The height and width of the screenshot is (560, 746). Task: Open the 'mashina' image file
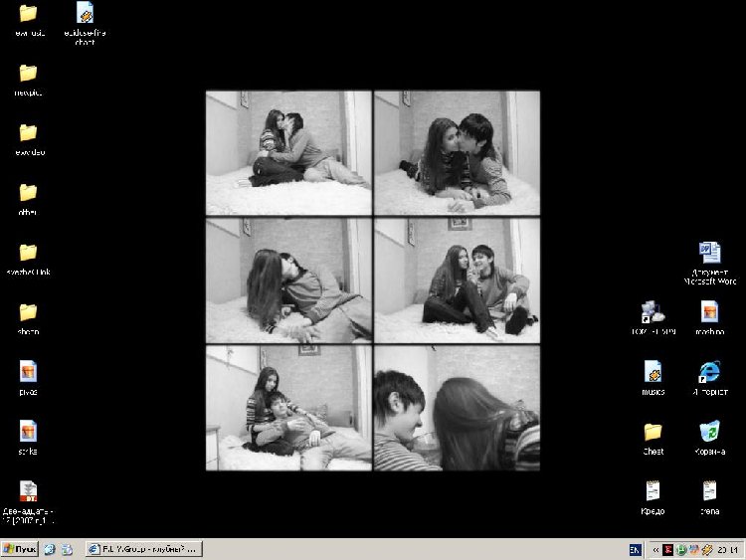[x=709, y=312]
